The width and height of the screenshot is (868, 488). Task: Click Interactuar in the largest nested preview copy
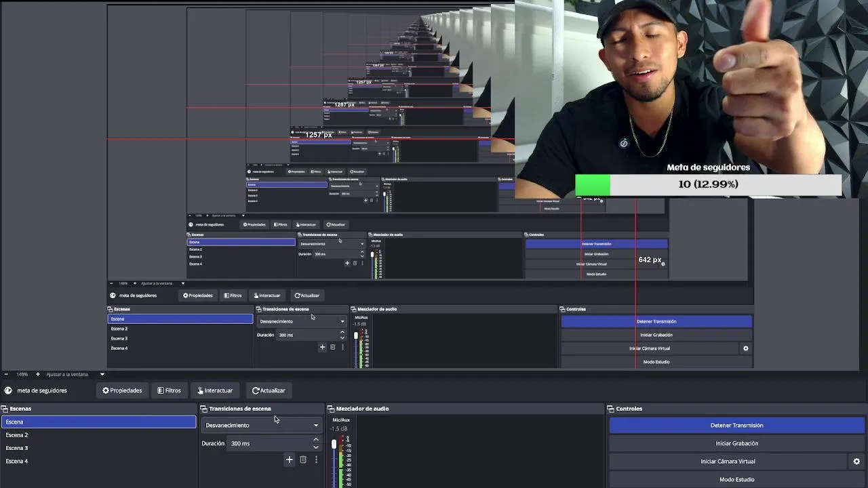(267, 296)
